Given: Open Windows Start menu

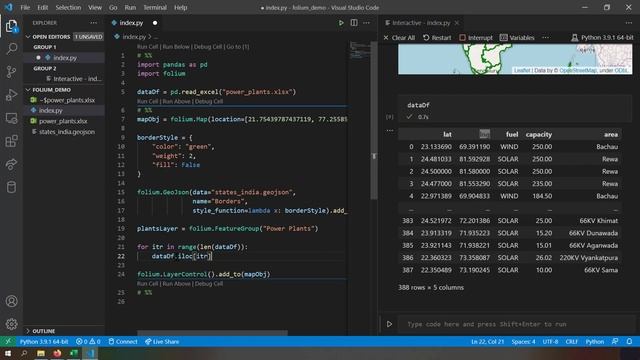Looking at the screenshot, I should [x=8, y=353].
